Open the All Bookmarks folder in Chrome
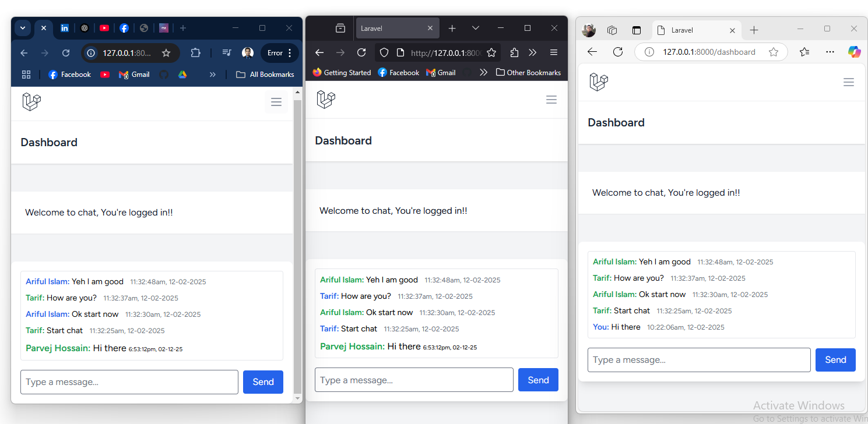 (x=265, y=75)
